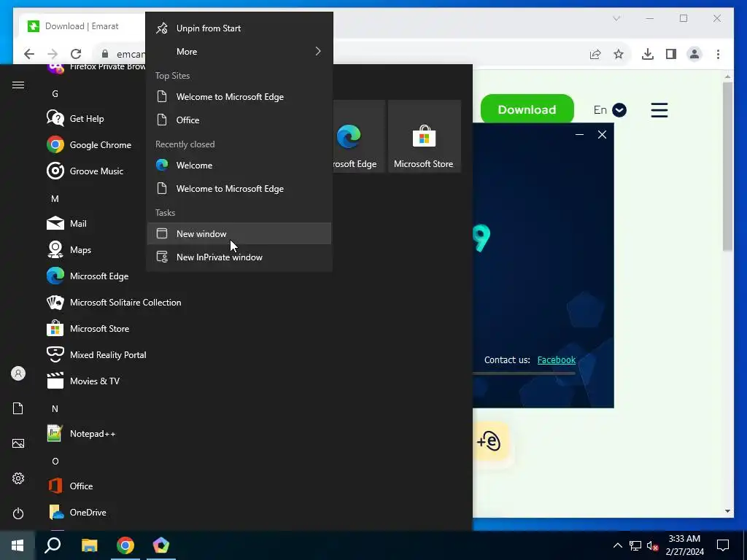Open the En language dropdown

610,110
